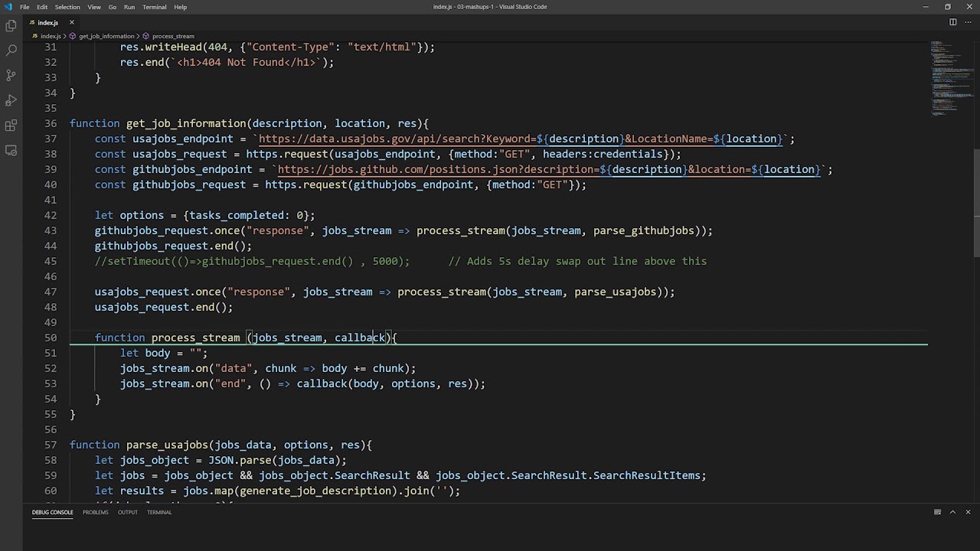Open the Search view in activity bar
The width and height of the screenshot is (980, 551).
tap(11, 51)
